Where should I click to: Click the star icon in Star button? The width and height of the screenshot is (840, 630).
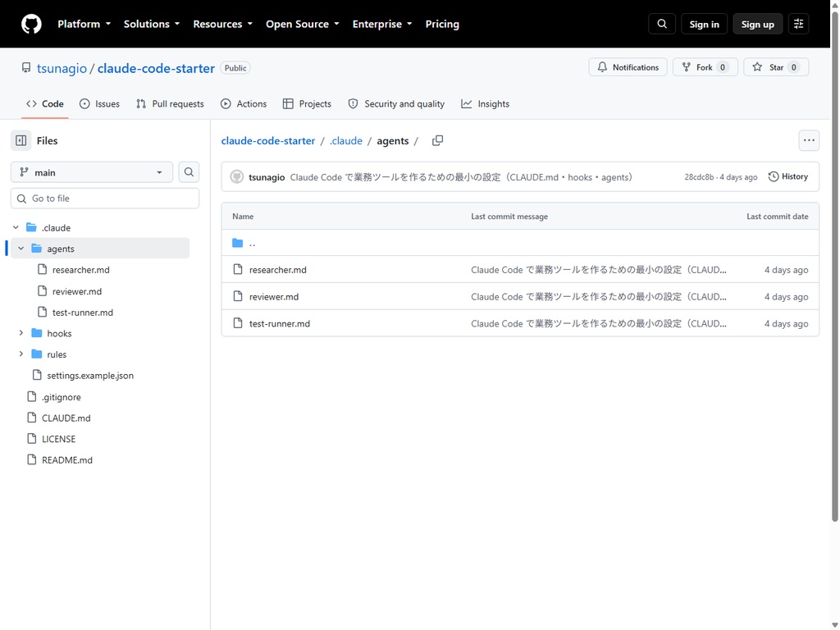coord(757,67)
